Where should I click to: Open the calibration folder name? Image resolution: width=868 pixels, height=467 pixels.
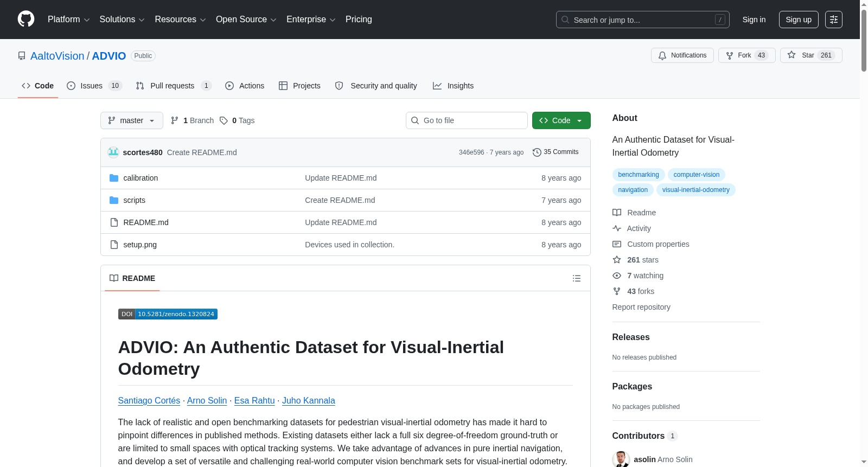pos(141,178)
